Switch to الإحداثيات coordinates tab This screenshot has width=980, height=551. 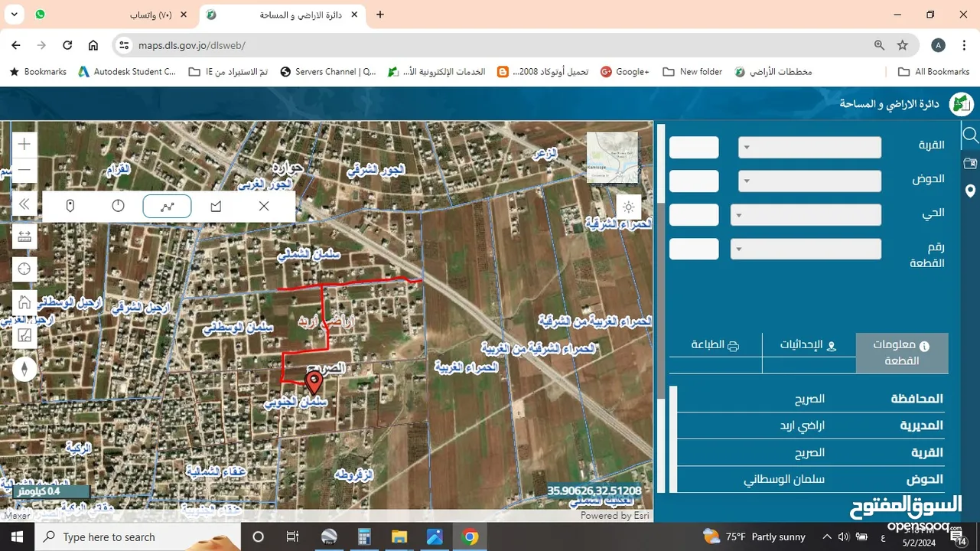point(809,345)
